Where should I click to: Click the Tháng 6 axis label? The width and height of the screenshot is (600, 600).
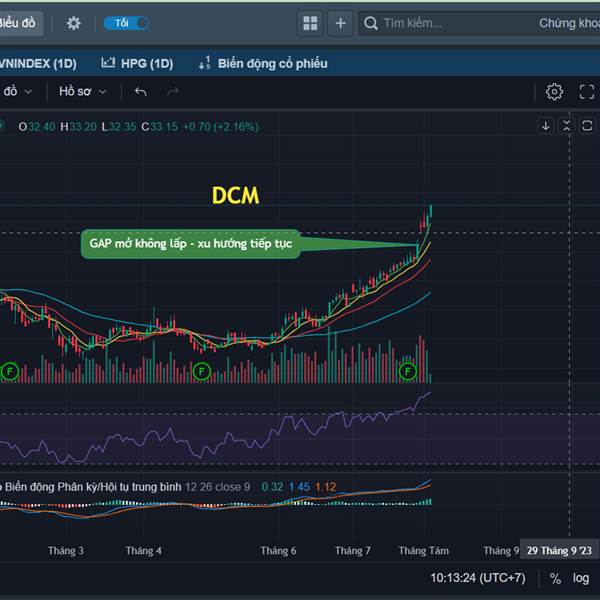click(x=279, y=551)
